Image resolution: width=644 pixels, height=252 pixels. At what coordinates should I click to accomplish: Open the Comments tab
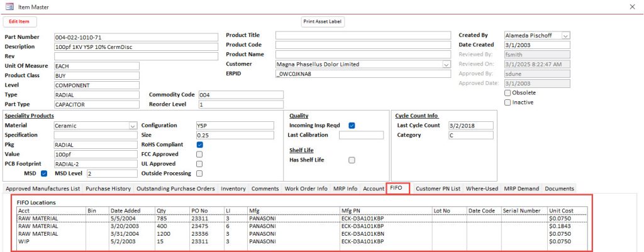click(265, 189)
